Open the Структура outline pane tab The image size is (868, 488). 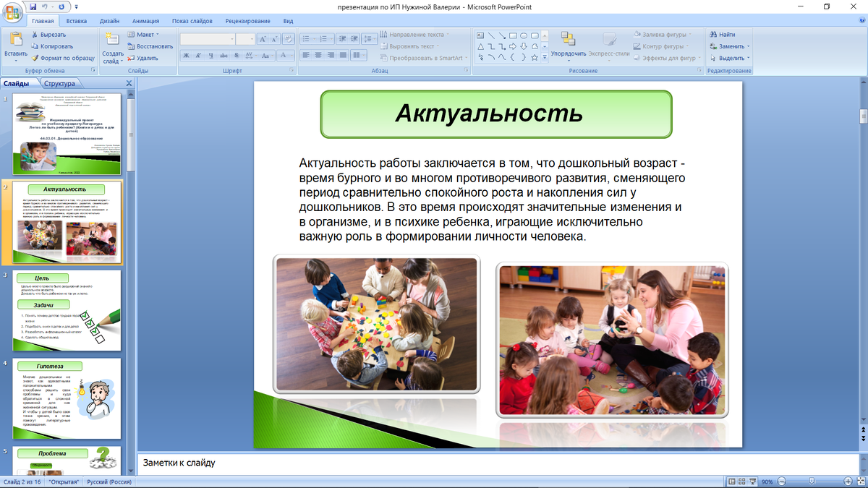pos(59,84)
